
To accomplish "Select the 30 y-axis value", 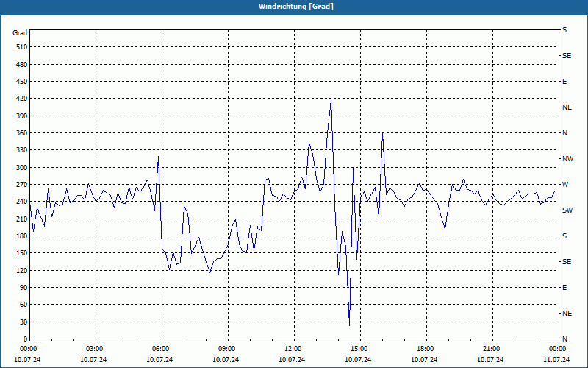I will 24,322.
